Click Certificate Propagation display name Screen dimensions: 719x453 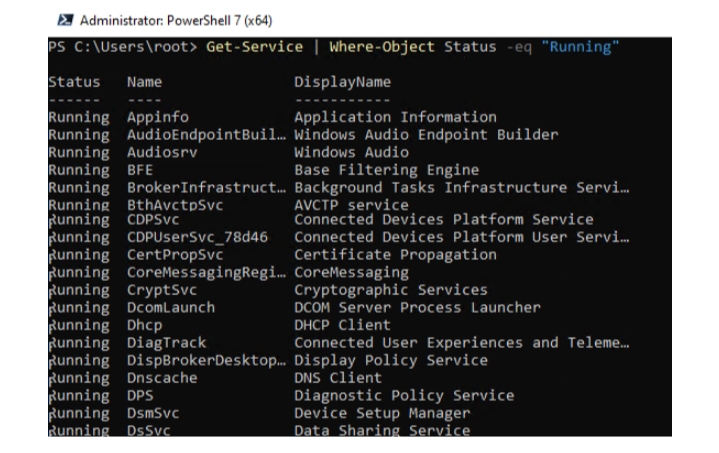(395, 255)
